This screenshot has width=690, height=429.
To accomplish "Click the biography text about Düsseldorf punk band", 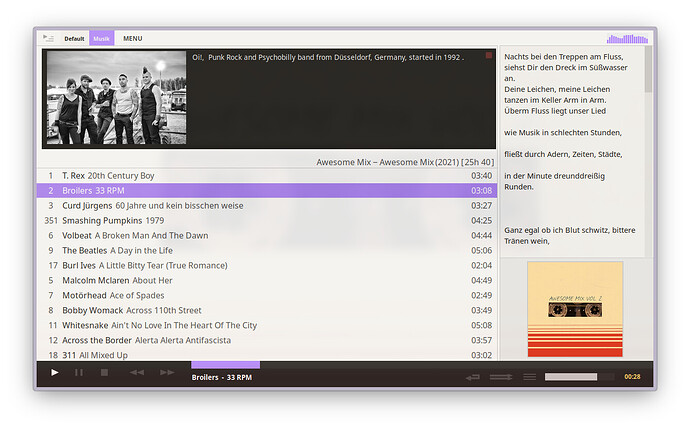I will pos(328,57).
